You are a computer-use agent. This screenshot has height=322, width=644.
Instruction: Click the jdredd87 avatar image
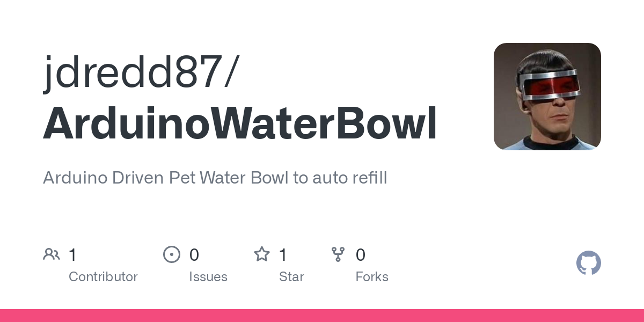click(547, 97)
